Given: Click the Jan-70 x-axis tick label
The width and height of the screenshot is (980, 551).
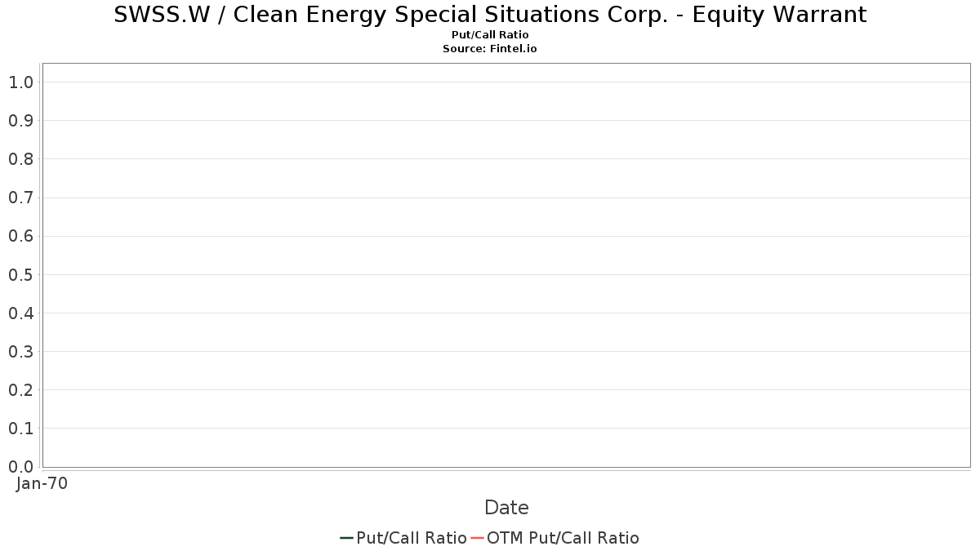Looking at the screenshot, I should tap(42, 483).
